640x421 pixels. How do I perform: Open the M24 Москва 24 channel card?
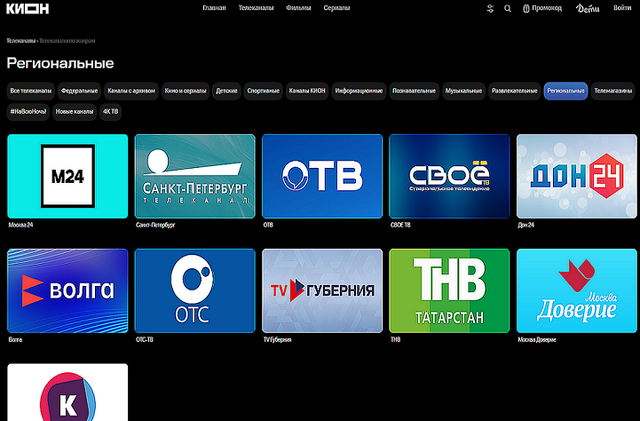click(68, 176)
